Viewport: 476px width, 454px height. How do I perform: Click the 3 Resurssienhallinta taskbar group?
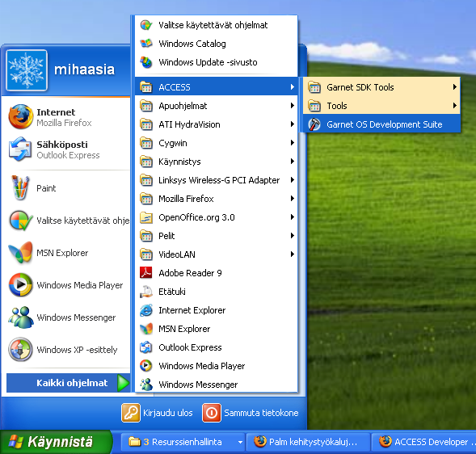(183, 442)
